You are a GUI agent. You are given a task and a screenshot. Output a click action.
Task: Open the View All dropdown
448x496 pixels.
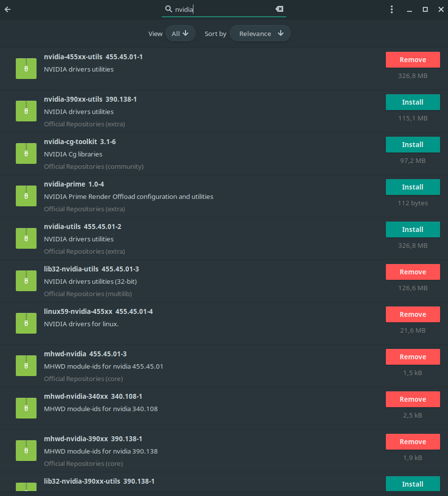[x=180, y=34]
